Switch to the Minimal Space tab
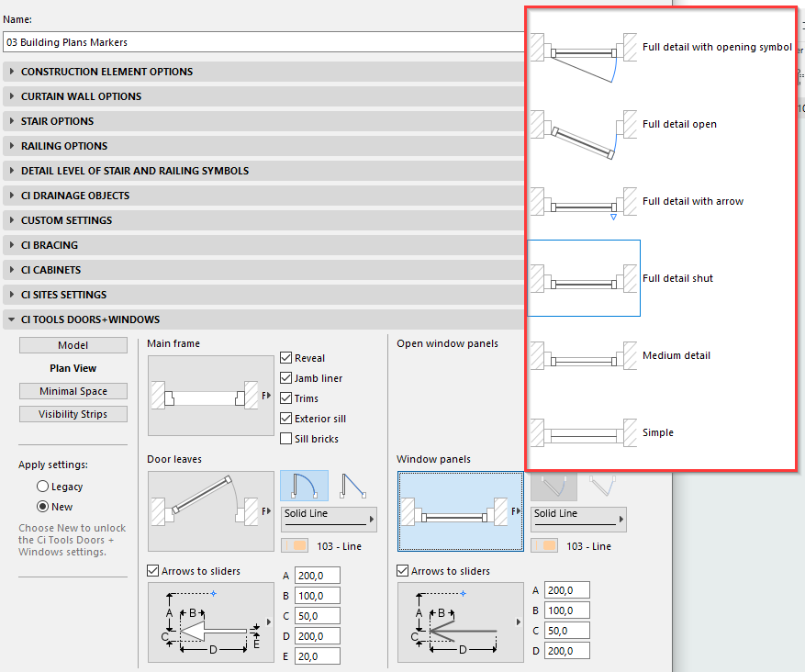The height and width of the screenshot is (672, 805). [x=73, y=391]
